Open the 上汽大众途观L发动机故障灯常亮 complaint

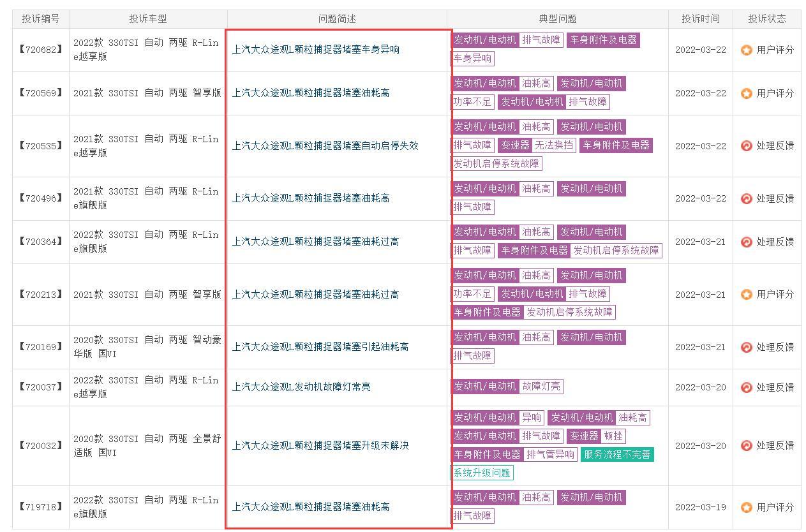(301, 387)
